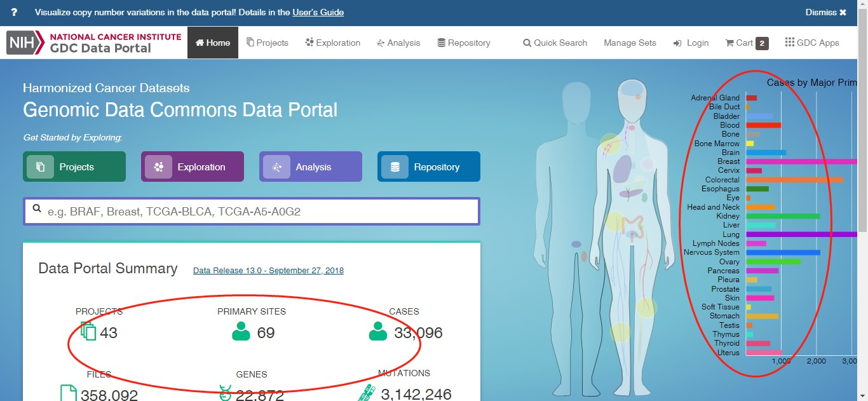Go to the Exploration navigation tab
The height and width of the screenshot is (401, 868).
click(332, 43)
